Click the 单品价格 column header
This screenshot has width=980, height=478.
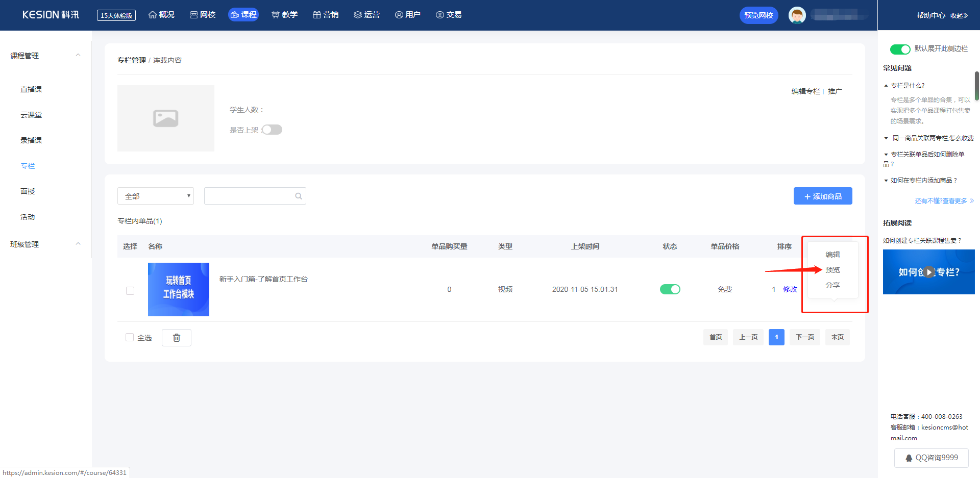pyautogui.click(x=725, y=246)
